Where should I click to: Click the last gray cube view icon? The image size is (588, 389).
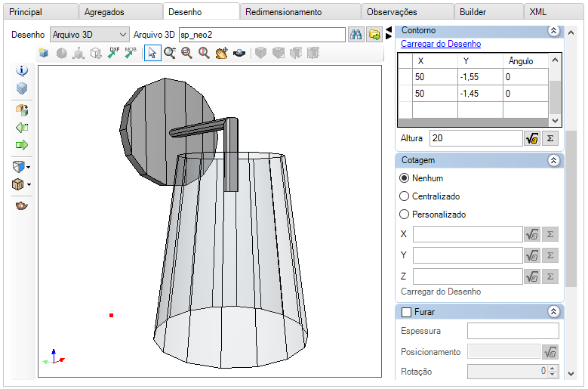(313, 53)
